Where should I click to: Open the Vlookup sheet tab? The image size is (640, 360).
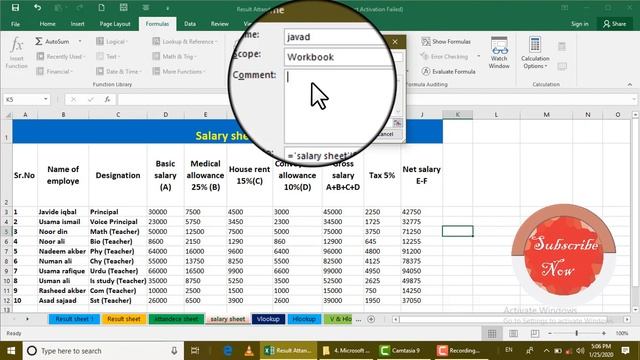268,319
